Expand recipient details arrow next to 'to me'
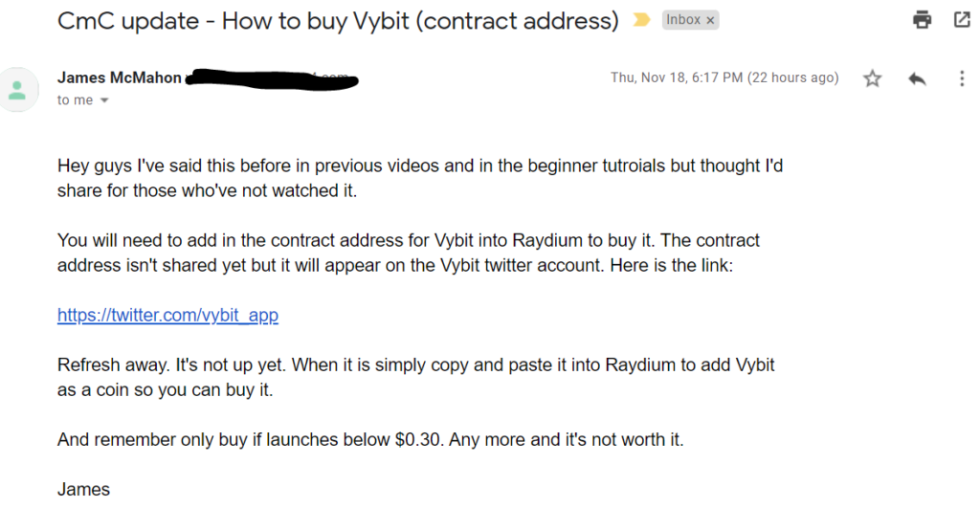The image size is (980, 508). pos(104,100)
